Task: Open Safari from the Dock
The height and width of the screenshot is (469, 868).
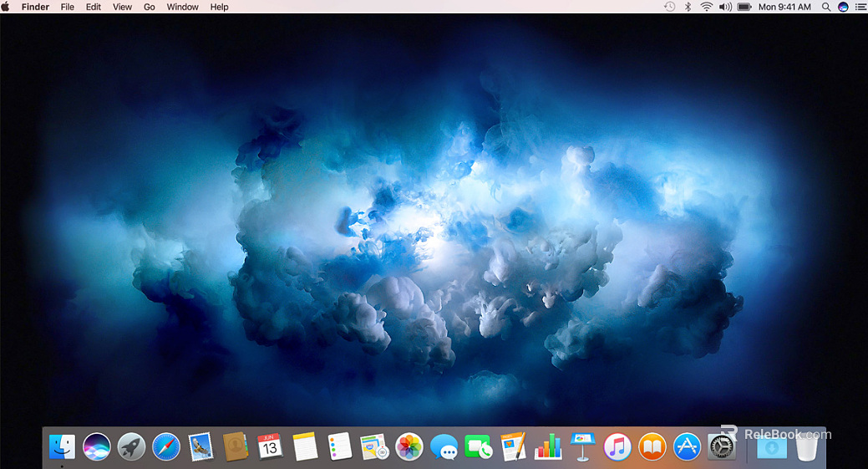Action: tap(166, 446)
